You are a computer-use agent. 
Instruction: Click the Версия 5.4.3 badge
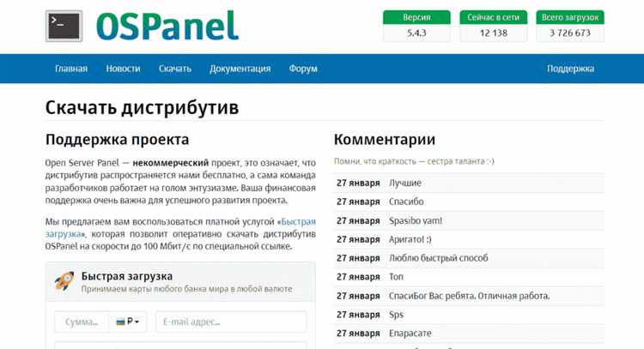click(x=416, y=27)
